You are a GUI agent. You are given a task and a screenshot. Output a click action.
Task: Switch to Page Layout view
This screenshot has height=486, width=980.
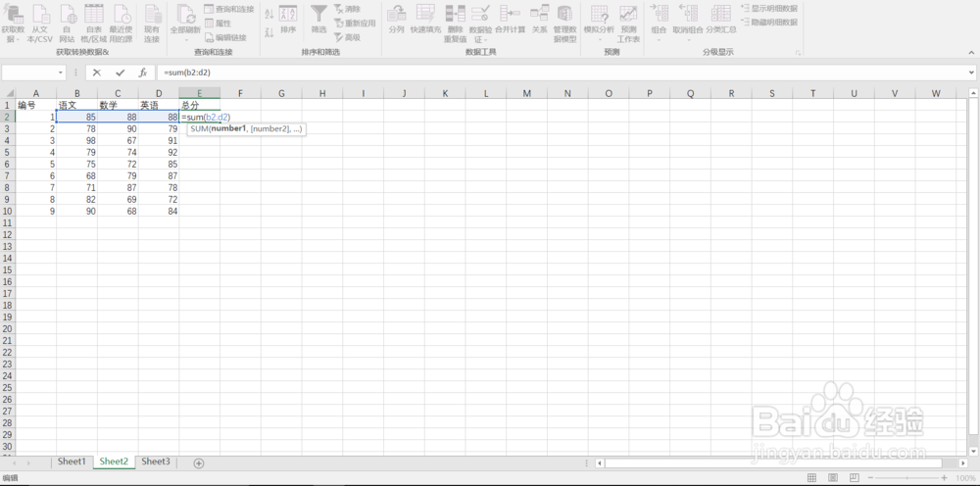[x=833, y=478]
